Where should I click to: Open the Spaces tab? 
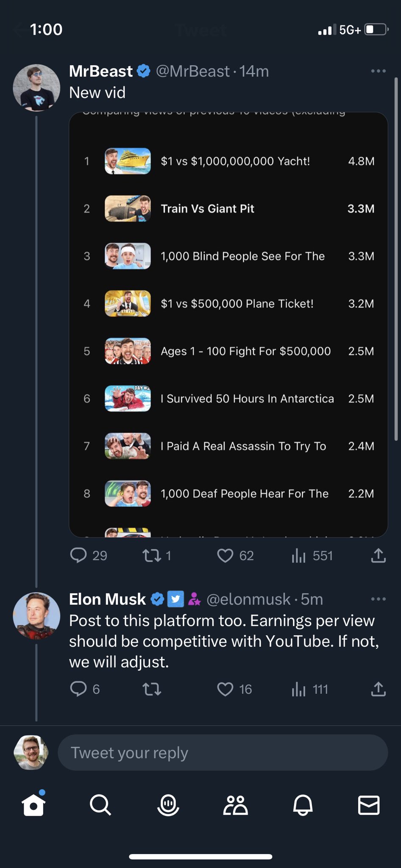click(x=168, y=805)
